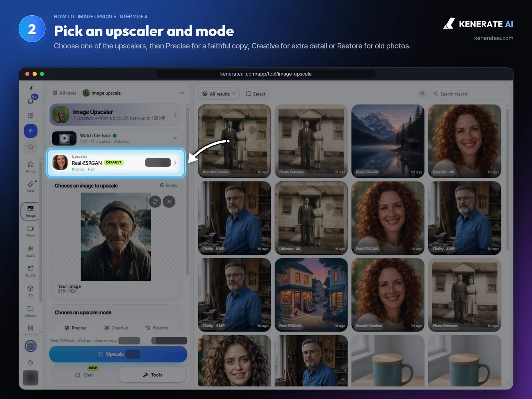This screenshot has width=532, height=399.
Task: Go to Home in the sidebar
Action: pyautogui.click(x=31, y=167)
